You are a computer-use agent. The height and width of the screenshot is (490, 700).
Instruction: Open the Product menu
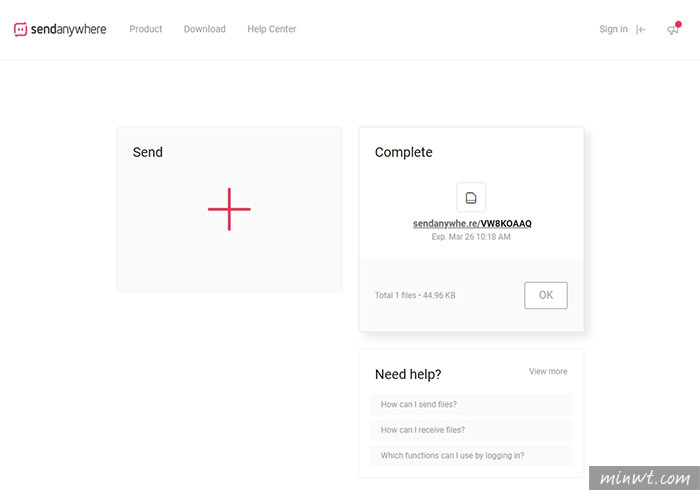[146, 29]
